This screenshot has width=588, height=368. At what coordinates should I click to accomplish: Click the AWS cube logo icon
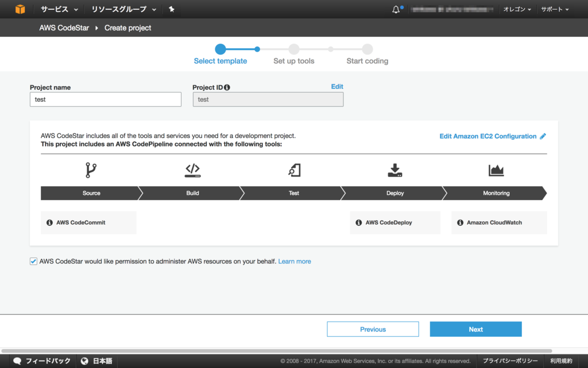pos(20,9)
